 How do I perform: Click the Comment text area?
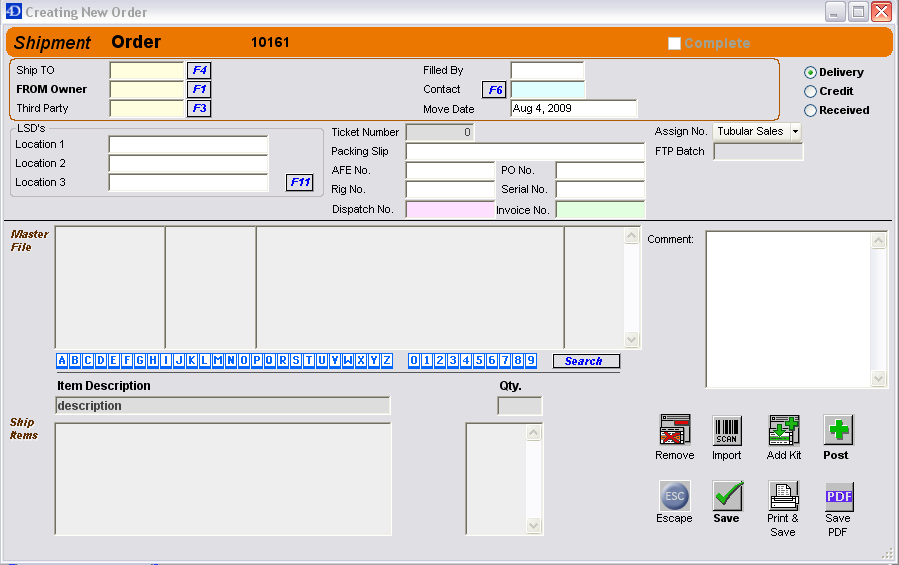[x=788, y=310]
